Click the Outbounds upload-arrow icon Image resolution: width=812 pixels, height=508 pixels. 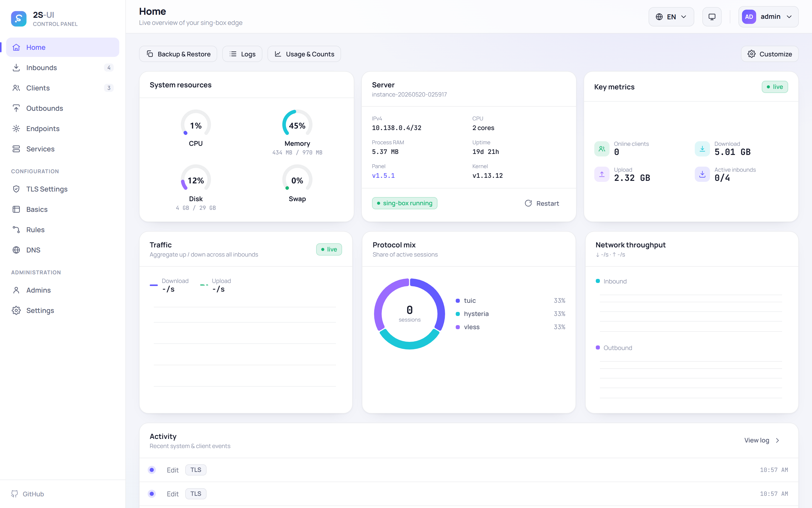click(16, 108)
